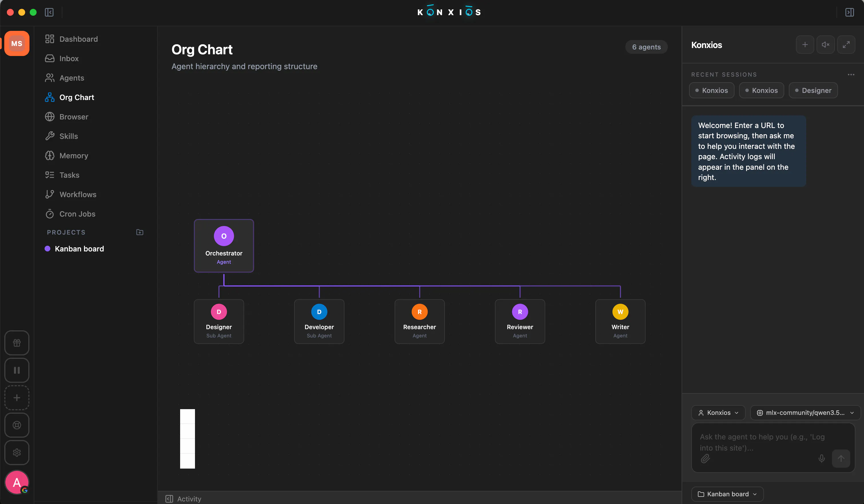
Task: Select the Designer sub agent card
Action: click(219, 321)
